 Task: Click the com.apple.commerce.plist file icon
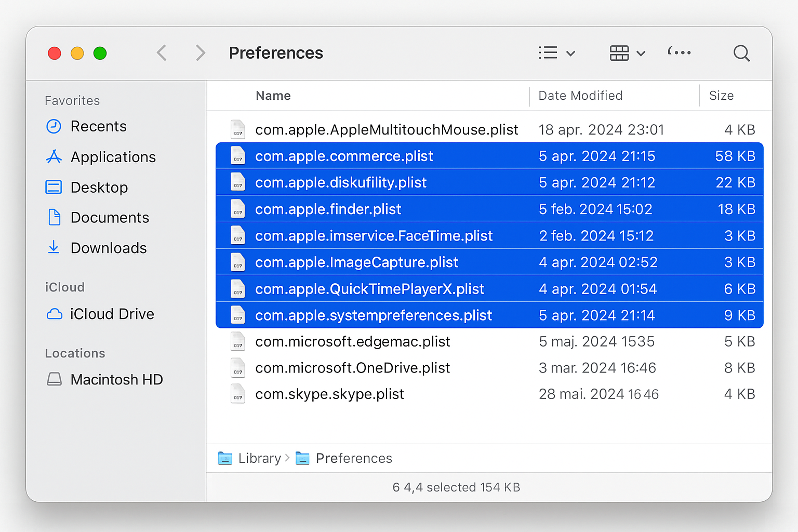(x=238, y=156)
